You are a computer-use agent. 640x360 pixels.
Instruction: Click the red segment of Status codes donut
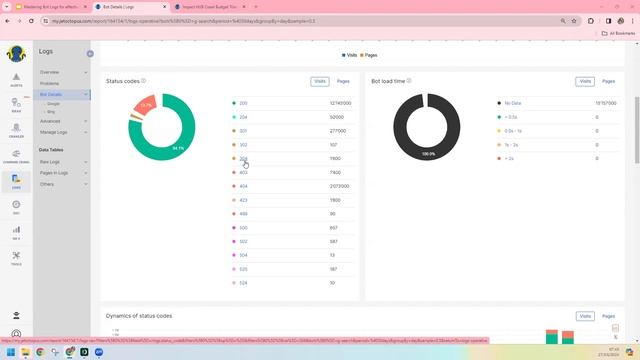pyautogui.click(x=145, y=104)
